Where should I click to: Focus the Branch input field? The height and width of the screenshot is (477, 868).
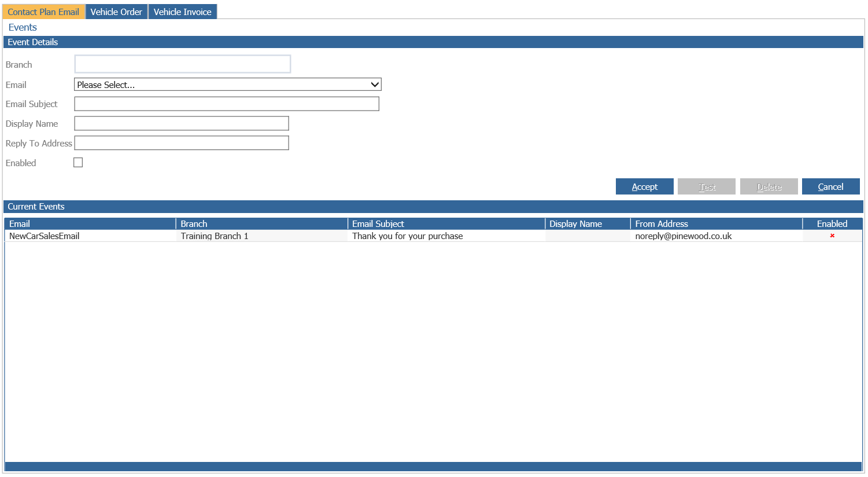click(x=183, y=64)
